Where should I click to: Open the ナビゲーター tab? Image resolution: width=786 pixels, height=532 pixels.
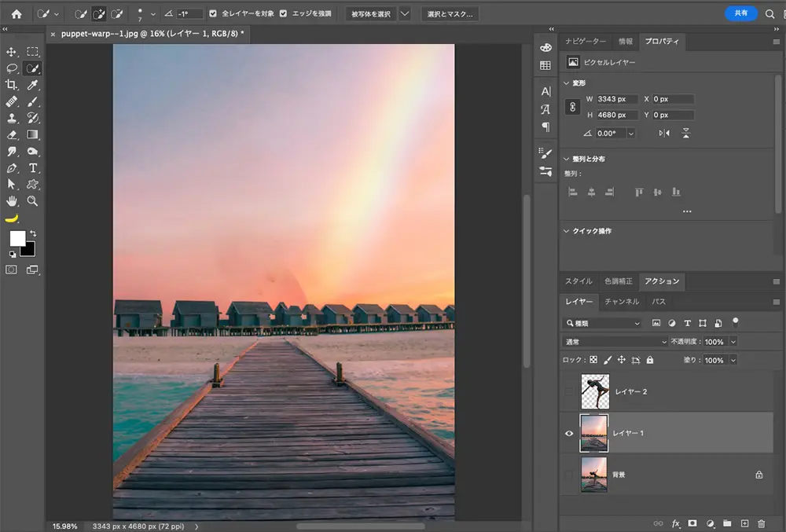tap(586, 41)
